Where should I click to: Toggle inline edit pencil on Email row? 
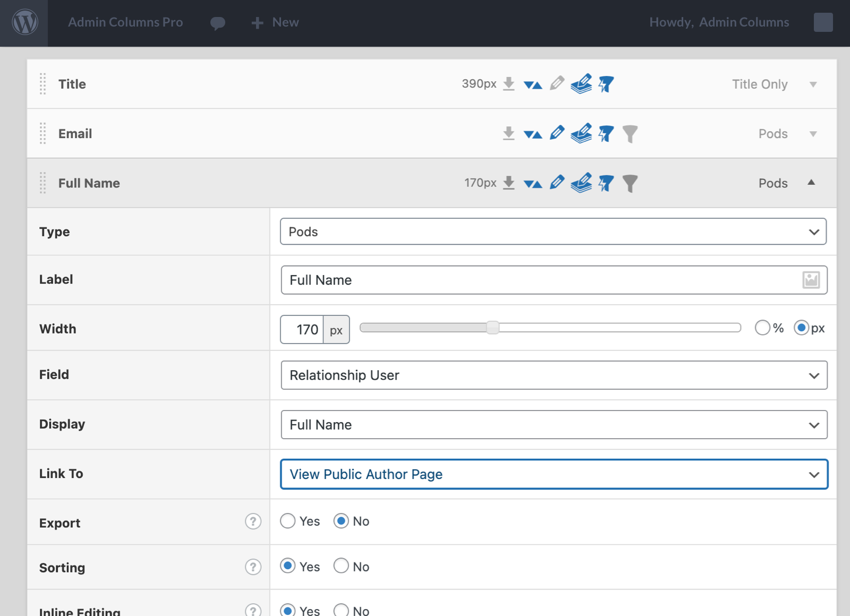(557, 133)
